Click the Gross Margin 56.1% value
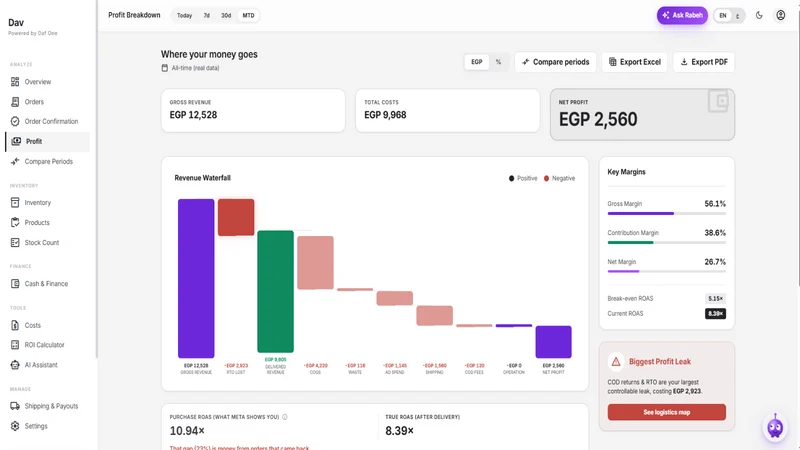 tap(715, 204)
